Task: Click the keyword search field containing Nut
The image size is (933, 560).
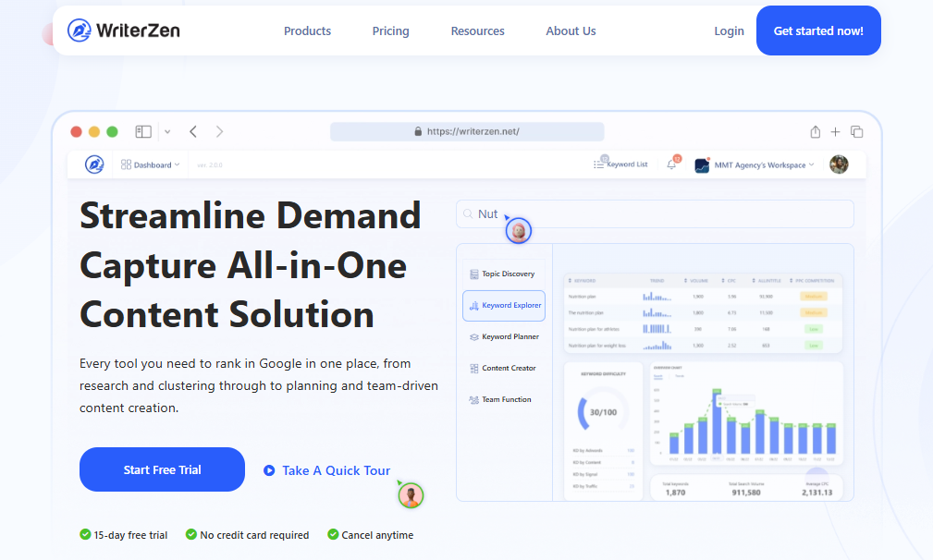Action: pyautogui.click(x=655, y=214)
